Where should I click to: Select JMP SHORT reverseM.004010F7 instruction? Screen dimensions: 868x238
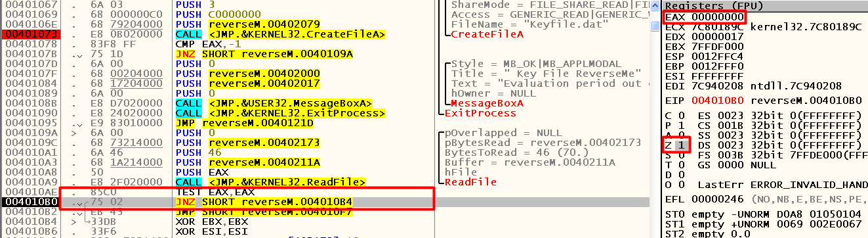pyautogui.click(x=264, y=212)
